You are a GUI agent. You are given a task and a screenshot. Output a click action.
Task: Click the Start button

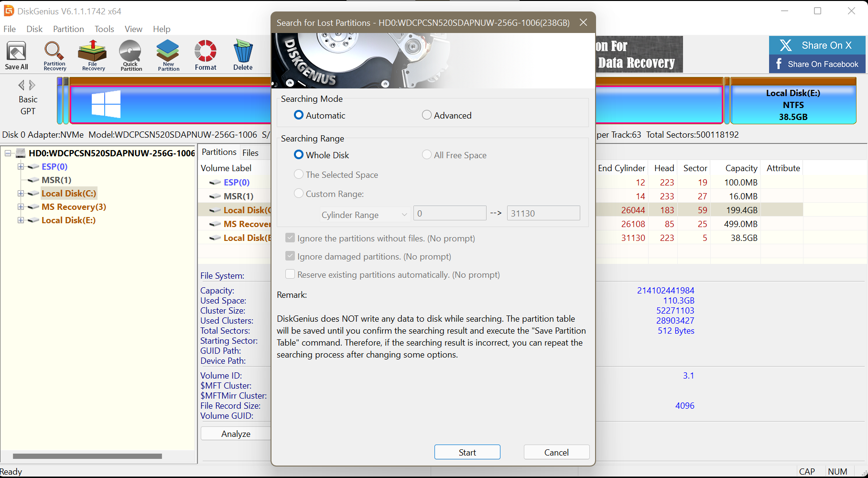tap(467, 452)
